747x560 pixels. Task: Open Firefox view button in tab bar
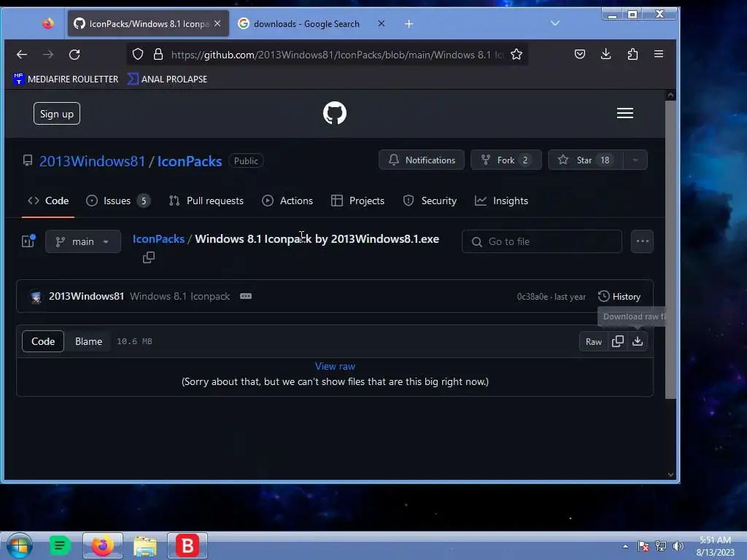47,23
